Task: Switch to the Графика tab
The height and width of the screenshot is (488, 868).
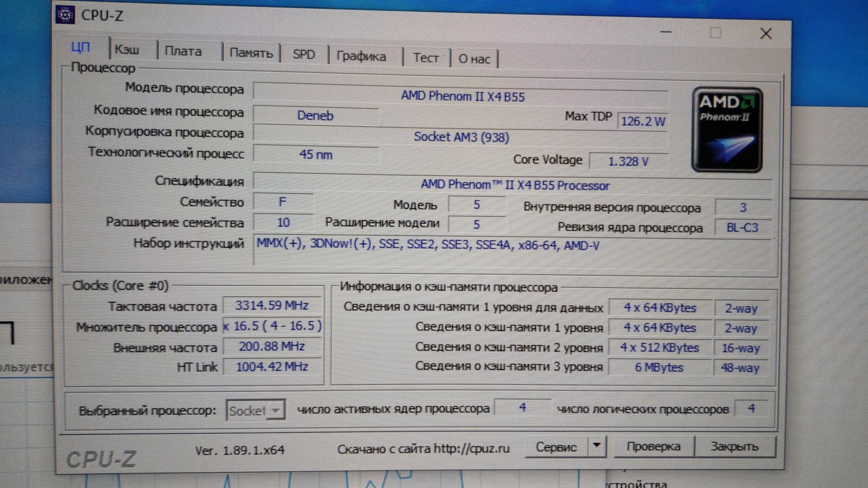Action: tap(361, 56)
